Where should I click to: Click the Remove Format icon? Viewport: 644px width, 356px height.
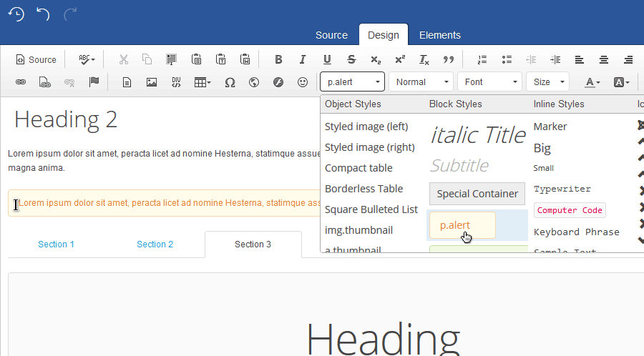pyautogui.click(x=424, y=60)
